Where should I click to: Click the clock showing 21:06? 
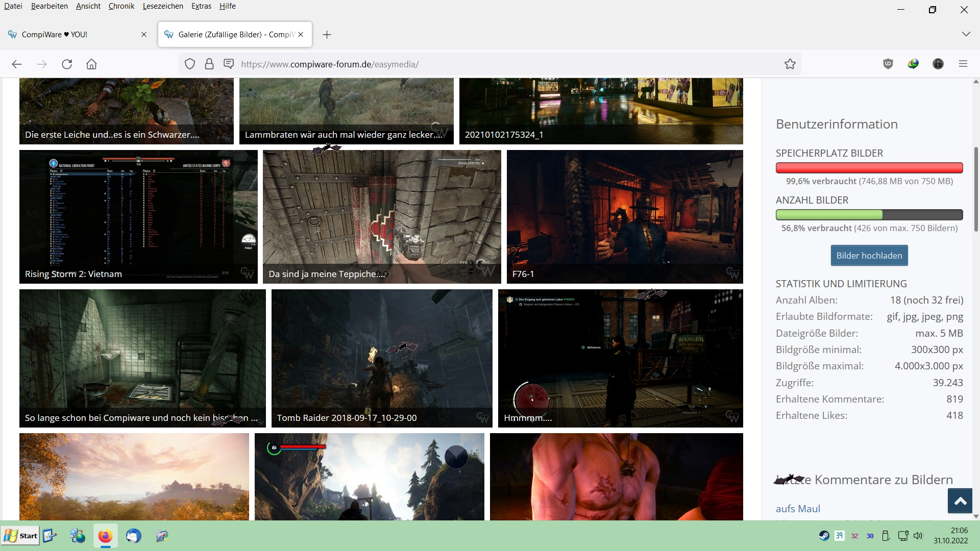click(960, 531)
